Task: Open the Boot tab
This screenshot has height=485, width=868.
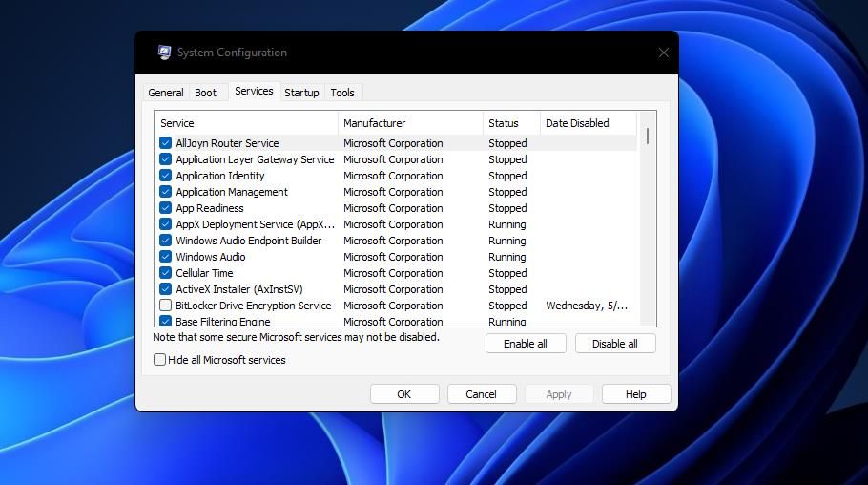Action: coord(205,93)
